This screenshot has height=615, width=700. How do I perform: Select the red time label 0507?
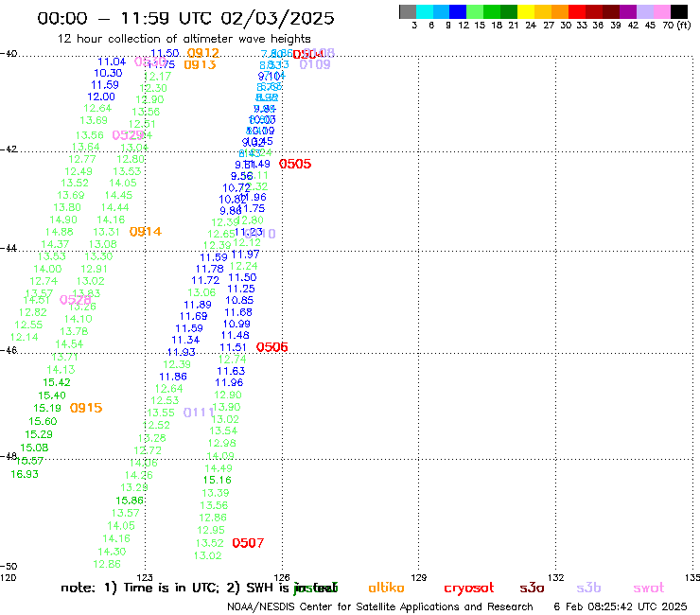(248, 543)
